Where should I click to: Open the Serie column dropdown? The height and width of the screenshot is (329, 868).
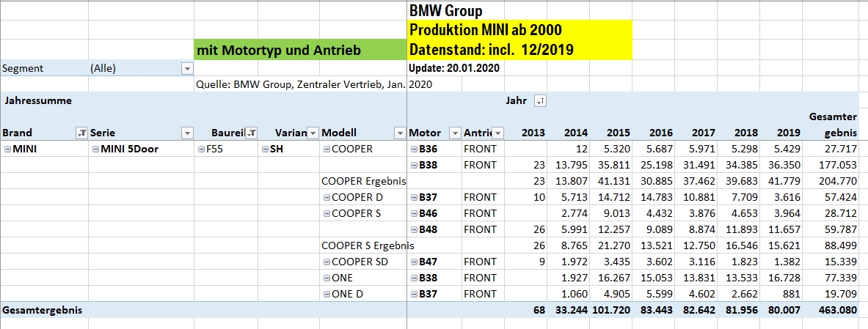(187, 133)
